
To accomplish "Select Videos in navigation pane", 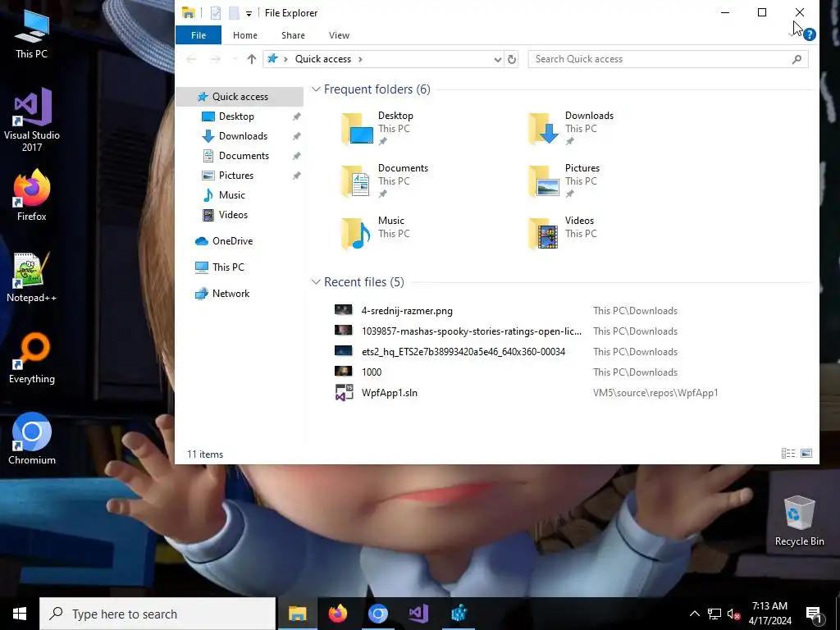I will (x=233, y=215).
